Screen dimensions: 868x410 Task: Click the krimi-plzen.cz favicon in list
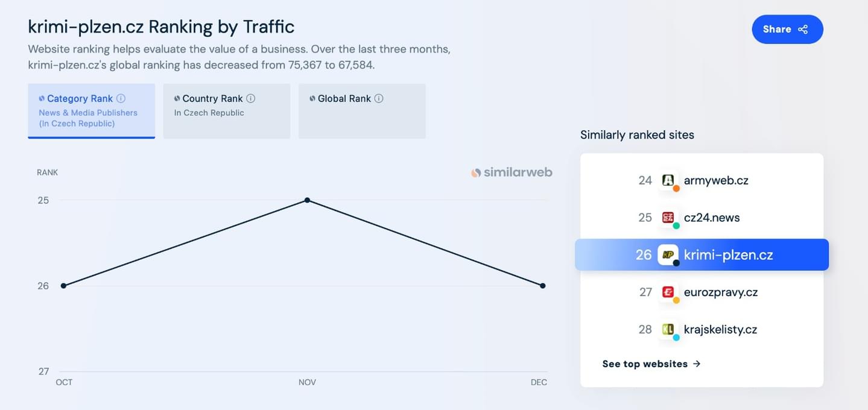point(668,254)
